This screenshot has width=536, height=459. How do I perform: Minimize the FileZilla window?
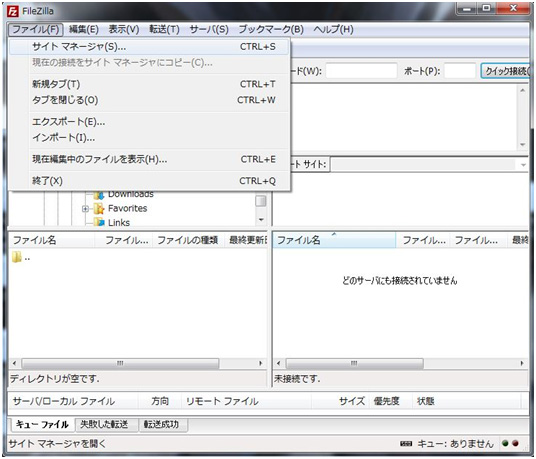coord(467,9)
